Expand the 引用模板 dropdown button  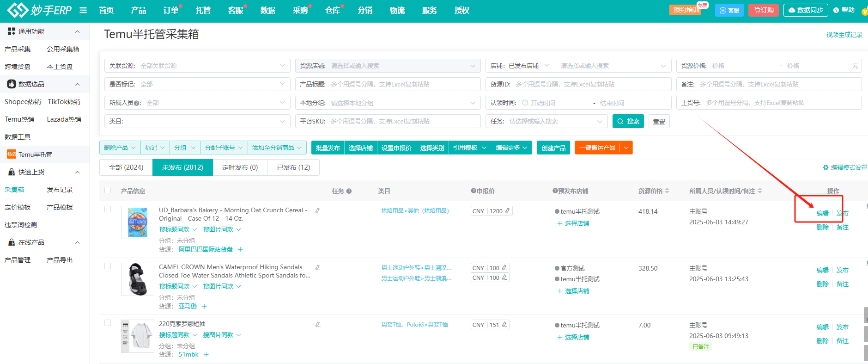pyautogui.click(x=470, y=148)
